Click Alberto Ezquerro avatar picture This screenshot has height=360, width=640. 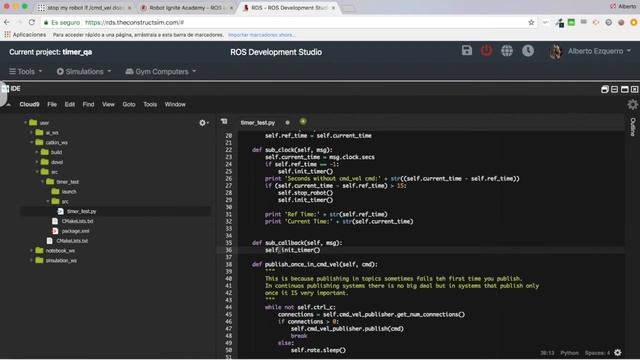tap(556, 51)
